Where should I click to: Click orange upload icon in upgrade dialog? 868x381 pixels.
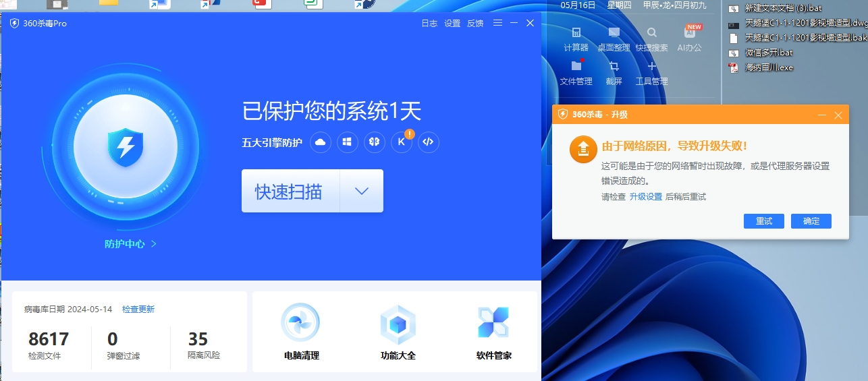(583, 149)
